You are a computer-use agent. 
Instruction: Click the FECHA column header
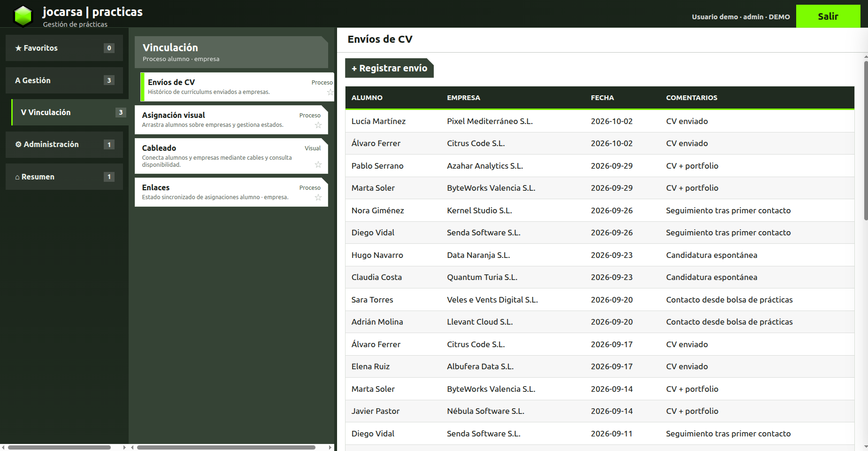tap(602, 98)
